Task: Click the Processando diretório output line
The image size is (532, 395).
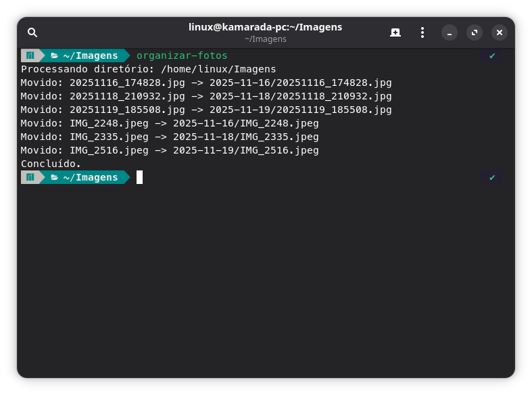Action: click(x=148, y=69)
